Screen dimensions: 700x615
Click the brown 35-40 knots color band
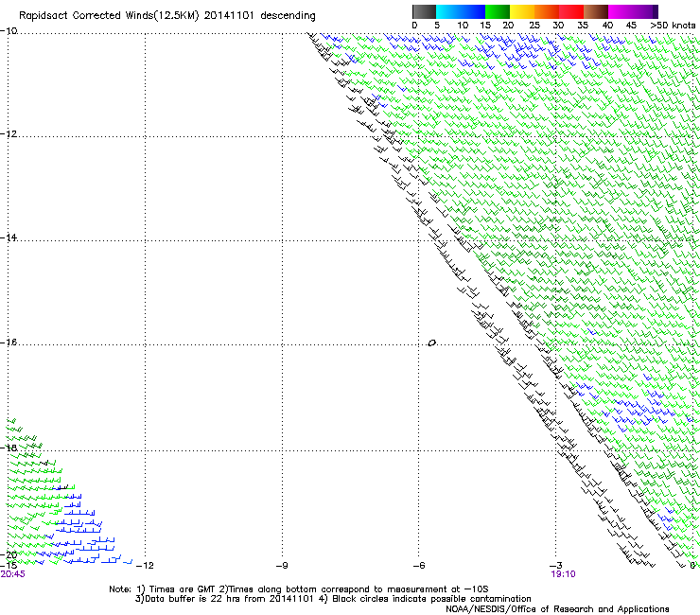pyautogui.click(x=596, y=11)
